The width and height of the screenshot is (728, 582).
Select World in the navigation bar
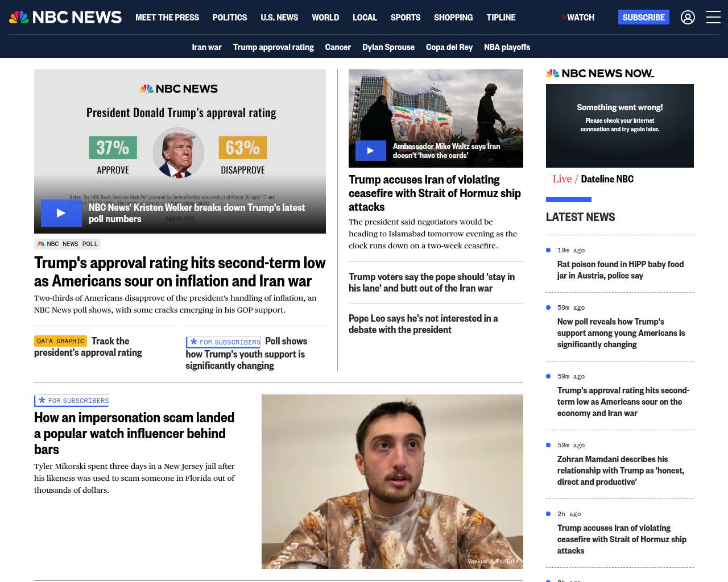click(325, 18)
